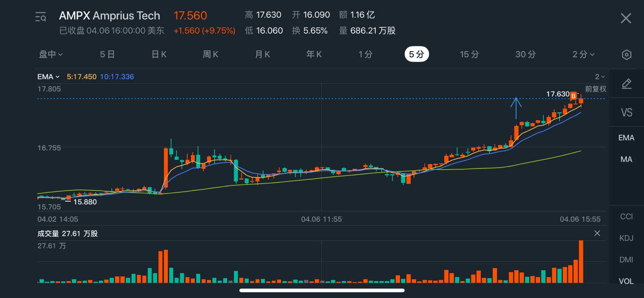644x298 pixels.
Task: Select the CCI indicator button
Action: pos(626,216)
